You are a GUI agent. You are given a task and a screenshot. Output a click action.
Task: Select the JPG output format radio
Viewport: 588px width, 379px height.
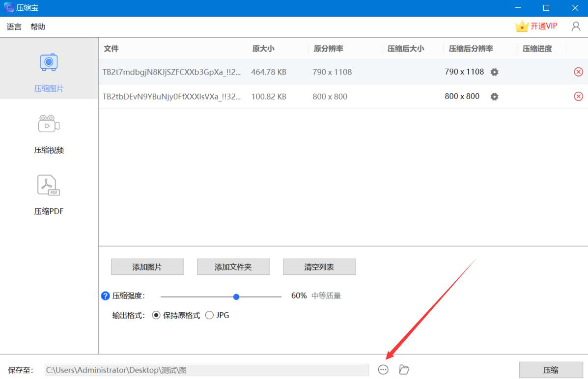(209, 315)
